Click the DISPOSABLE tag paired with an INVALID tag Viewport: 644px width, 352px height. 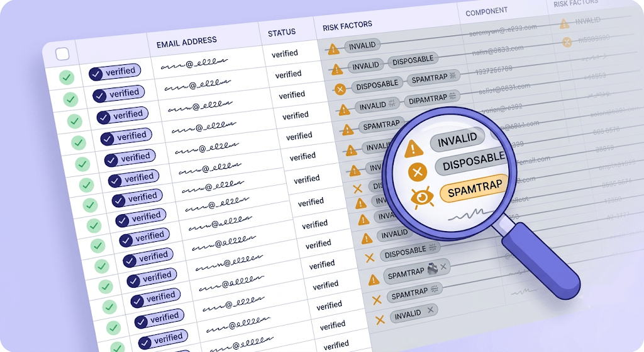pos(413,61)
